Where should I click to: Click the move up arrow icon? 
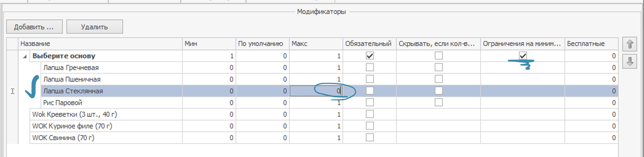(630, 44)
